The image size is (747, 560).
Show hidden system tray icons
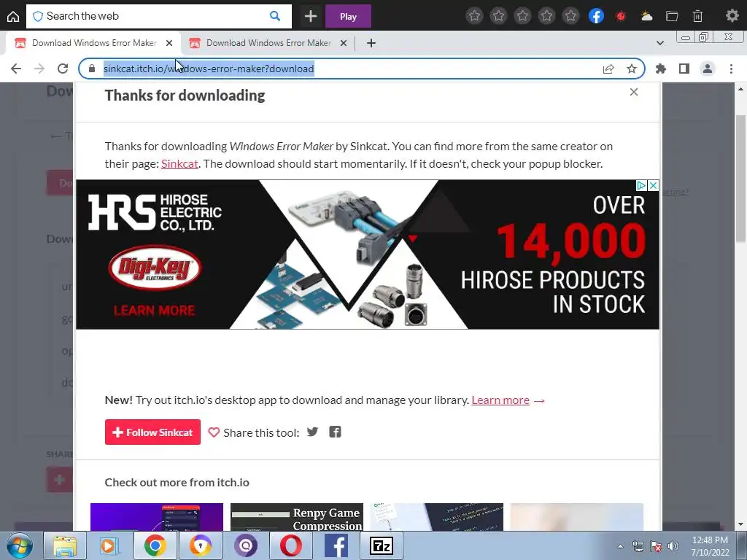[x=620, y=547]
